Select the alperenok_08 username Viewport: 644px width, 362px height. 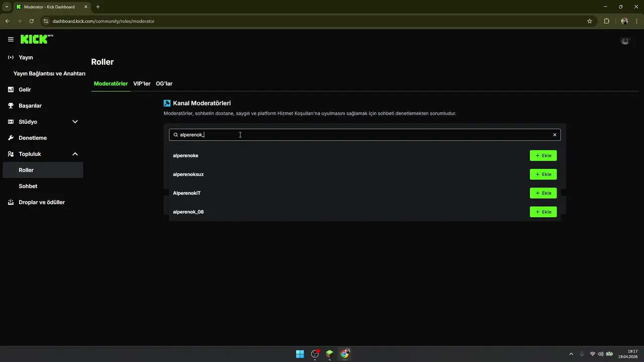click(x=188, y=212)
